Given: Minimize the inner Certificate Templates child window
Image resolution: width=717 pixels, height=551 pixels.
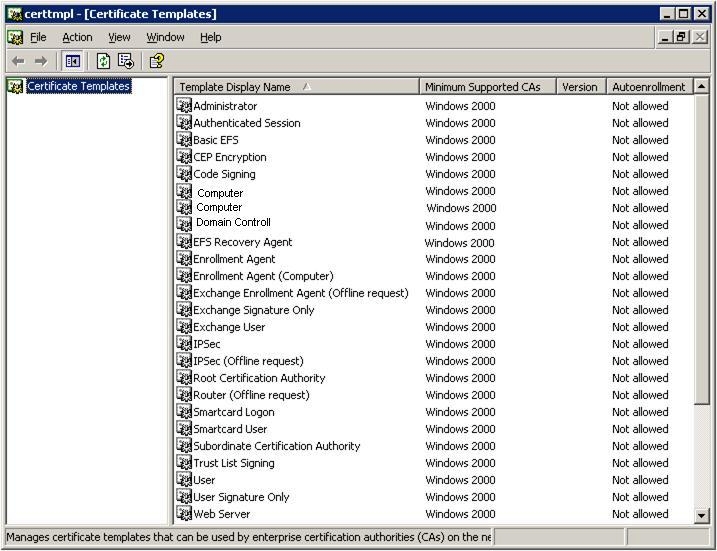Looking at the screenshot, I should pos(665,37).
